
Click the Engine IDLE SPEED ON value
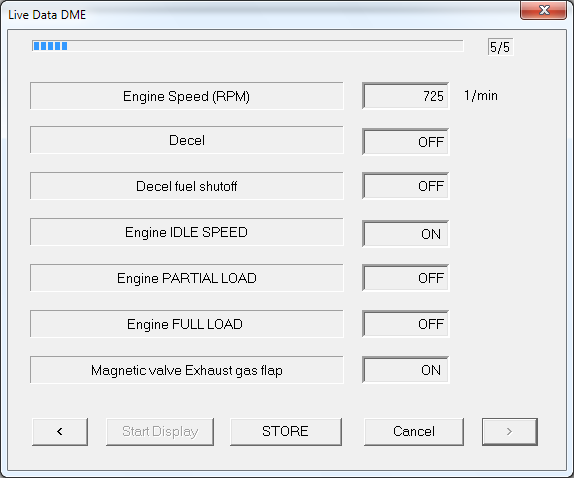[x=406, y=234]
